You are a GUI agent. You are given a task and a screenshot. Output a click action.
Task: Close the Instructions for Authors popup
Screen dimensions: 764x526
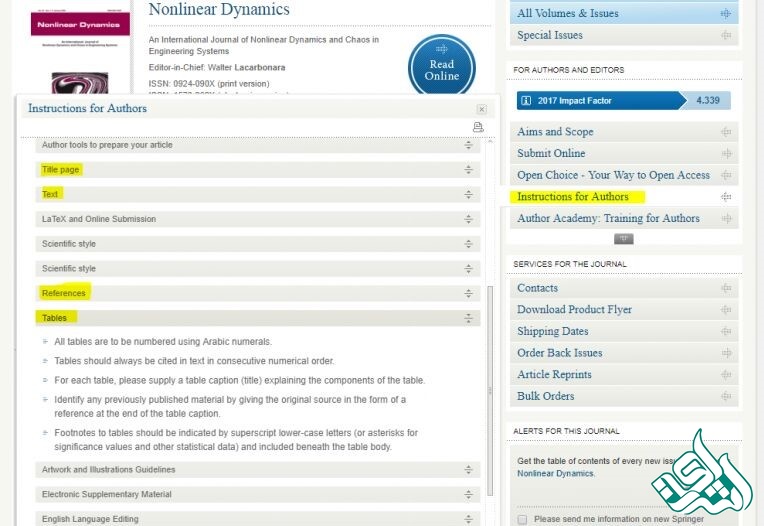[x=481, y=109]
